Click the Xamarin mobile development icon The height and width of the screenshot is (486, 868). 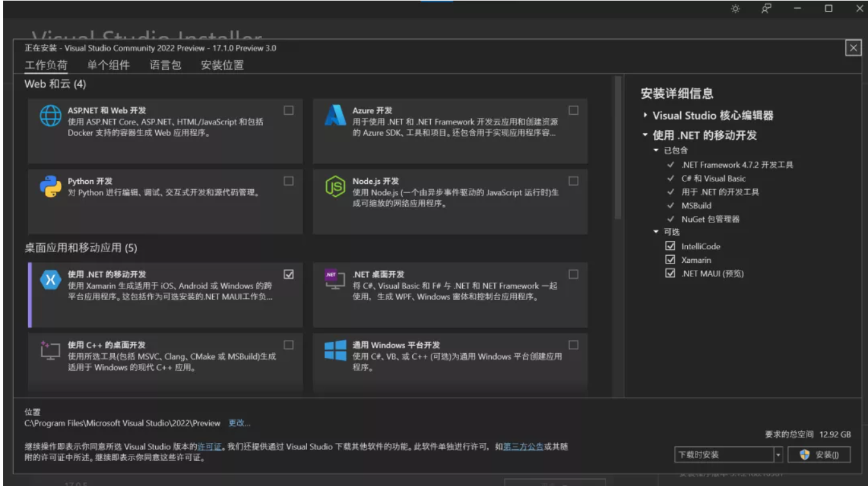pyautogui.click(x=51, y=280)
